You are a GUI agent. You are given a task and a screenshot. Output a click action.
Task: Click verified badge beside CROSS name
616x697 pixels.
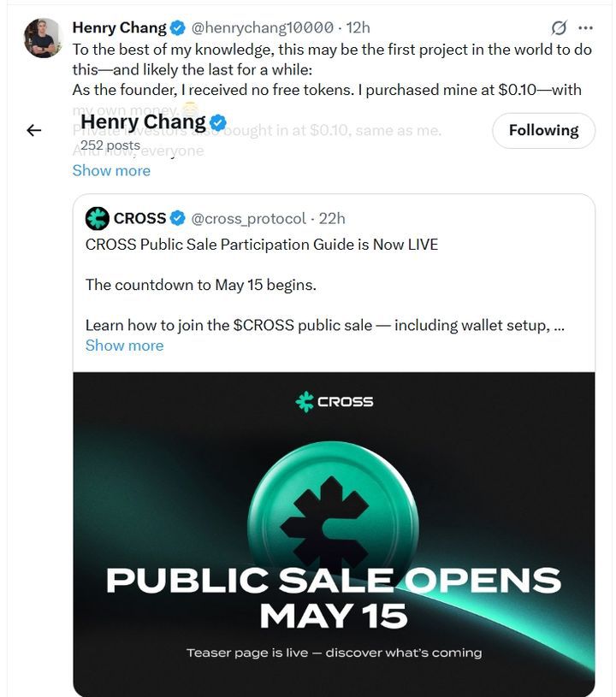pos(178,219)
